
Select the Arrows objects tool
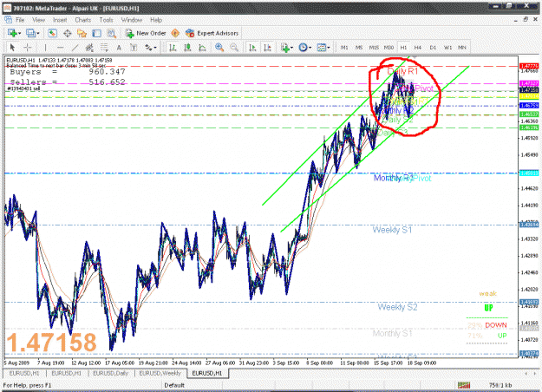(148, 48)
